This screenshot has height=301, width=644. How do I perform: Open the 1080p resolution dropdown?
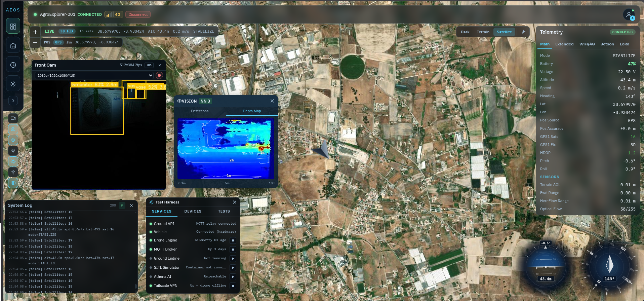[x=94, y=75]
